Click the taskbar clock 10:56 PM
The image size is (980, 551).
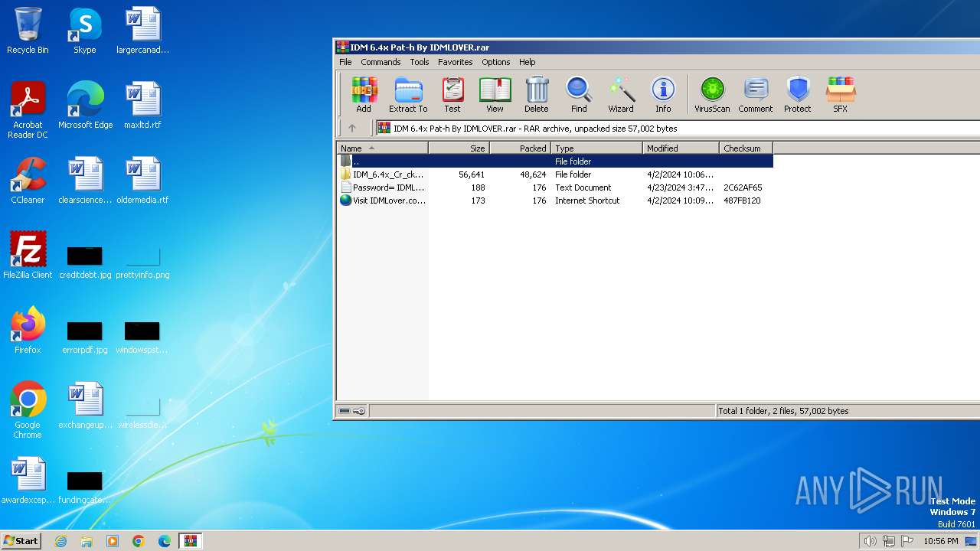point(941,541)
